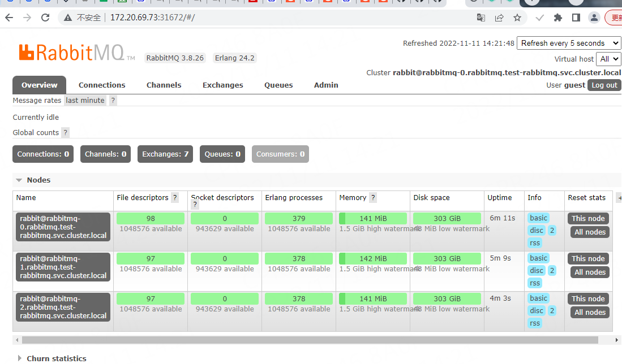Open help for Global counts
The height and width of the screenshot is (364, 622).
(x=66, y=133)
